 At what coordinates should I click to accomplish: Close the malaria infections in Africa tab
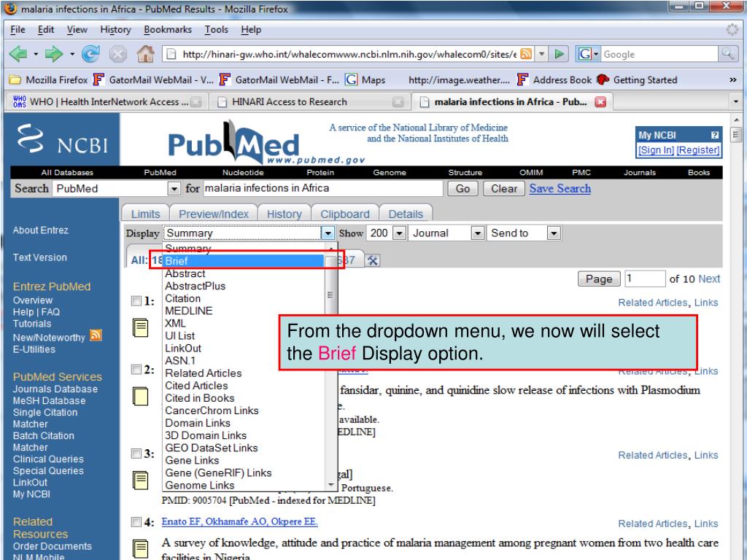[x=601, y=102]
